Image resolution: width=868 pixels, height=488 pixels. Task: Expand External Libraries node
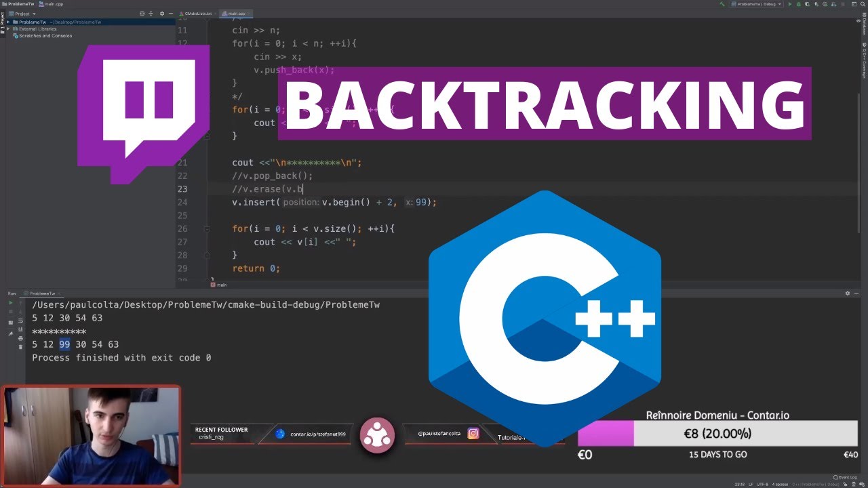pos(8,28)
